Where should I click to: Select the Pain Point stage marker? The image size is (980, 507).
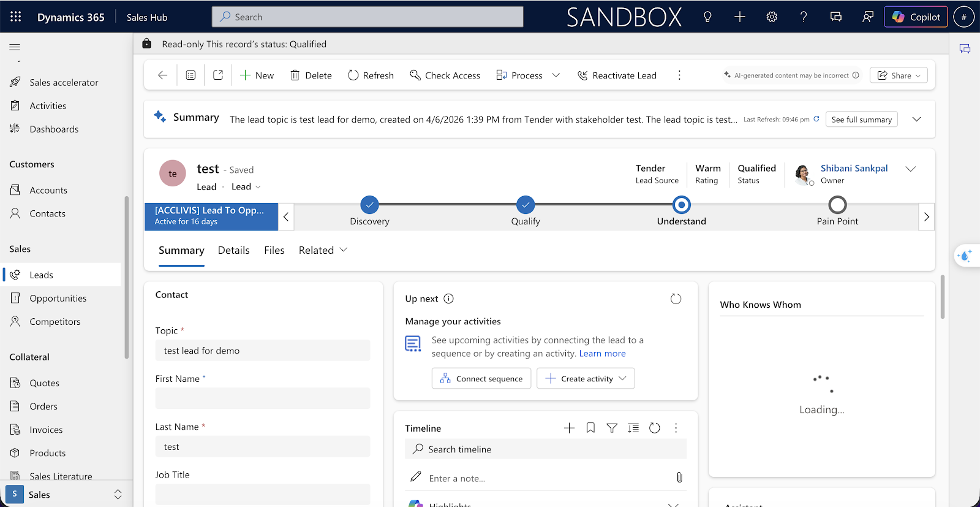[837, 205]
